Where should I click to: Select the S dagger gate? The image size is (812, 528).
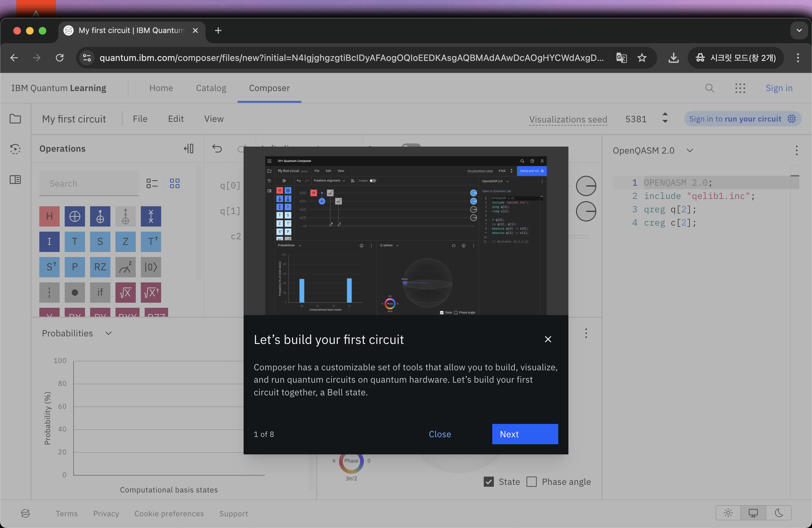[x=49, y=267]
